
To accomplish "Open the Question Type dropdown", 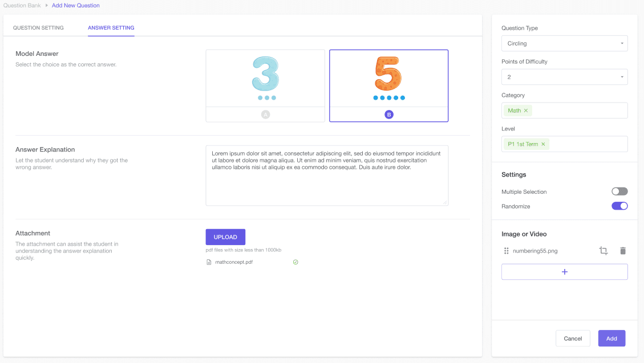I will pos(564,43).
